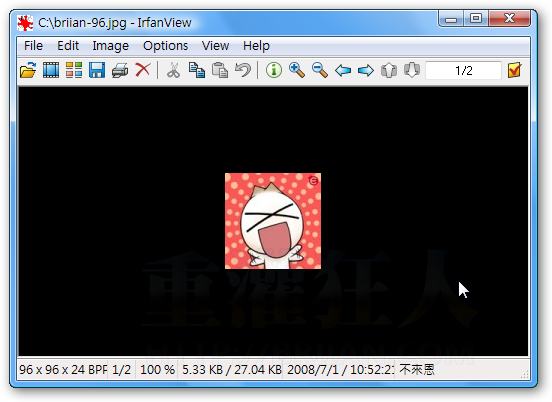Open the File menu
This screenshot has height=402, width=552.
point(33,46)
